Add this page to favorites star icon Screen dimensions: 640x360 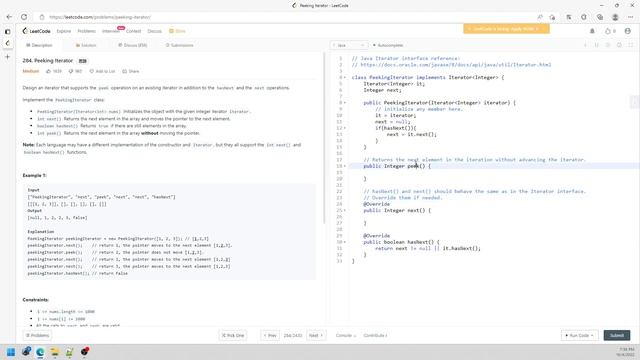(x=552, y=17)
